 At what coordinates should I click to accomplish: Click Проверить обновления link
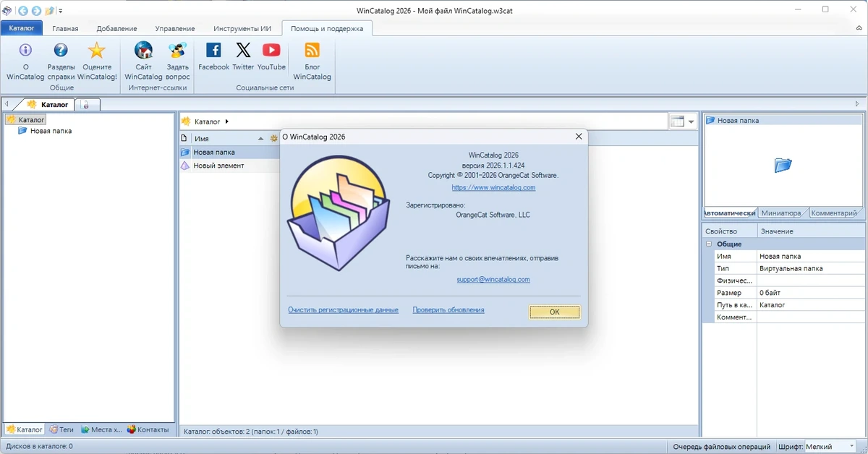pyautogui.click(x=448, y=310)
